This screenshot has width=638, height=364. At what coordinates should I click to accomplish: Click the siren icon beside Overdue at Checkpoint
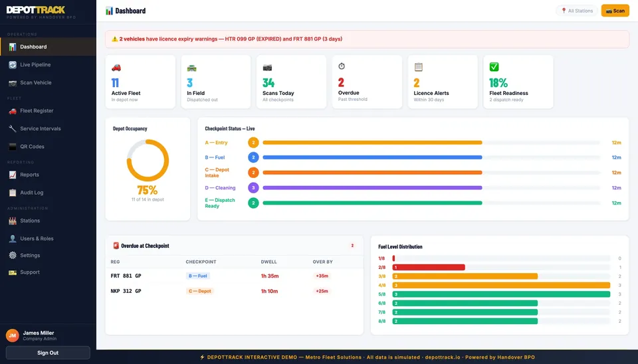pos(116,246)
